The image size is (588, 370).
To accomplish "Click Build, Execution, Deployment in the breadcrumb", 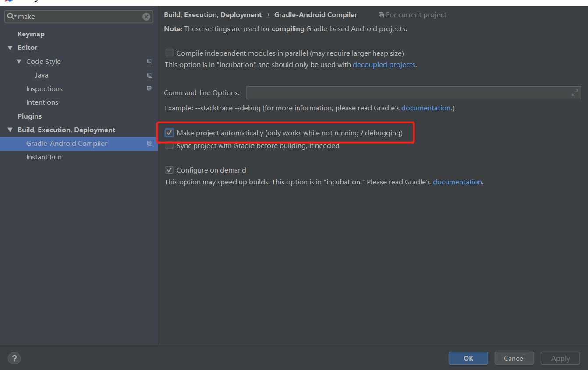I will coord(213,15).
